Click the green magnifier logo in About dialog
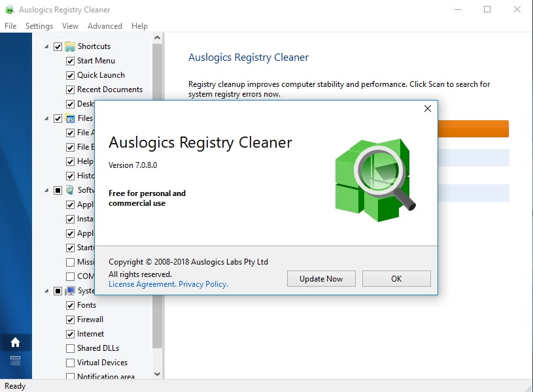Screen dimensions: 533x392 pyautogui.click(x=375, y=180)
